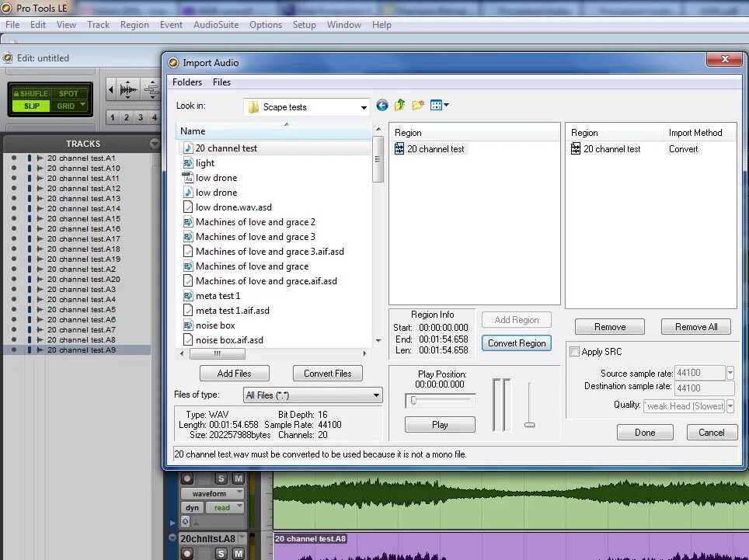Click the Convert Region button
This screenshot has width=749, height=560.
(x=517, y=343)
